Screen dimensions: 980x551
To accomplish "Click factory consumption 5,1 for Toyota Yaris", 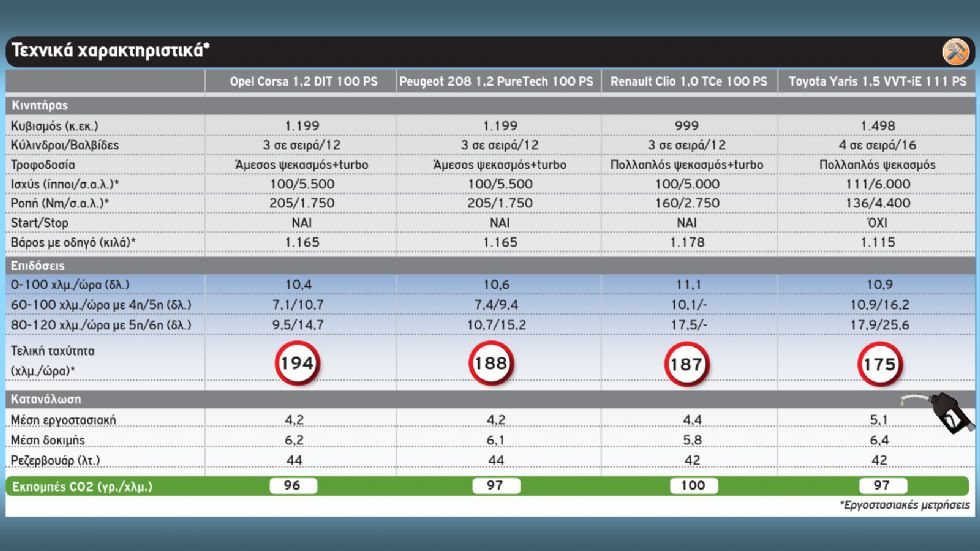I will [x=879, y=420].
